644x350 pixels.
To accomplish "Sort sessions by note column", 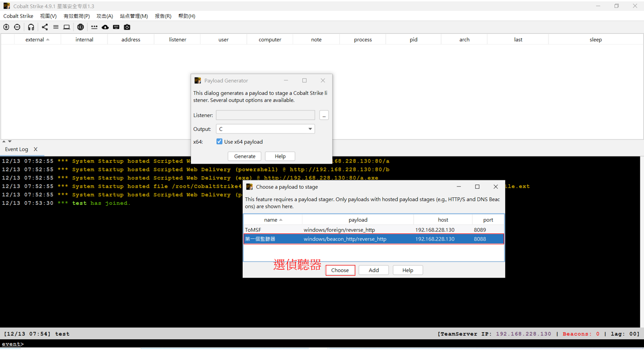I will tap(316, 39).
